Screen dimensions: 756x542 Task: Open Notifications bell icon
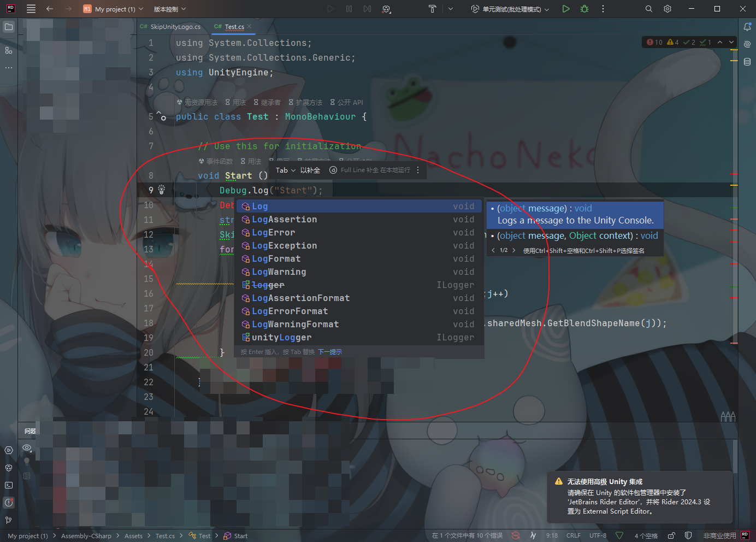[x=747, y=27]
